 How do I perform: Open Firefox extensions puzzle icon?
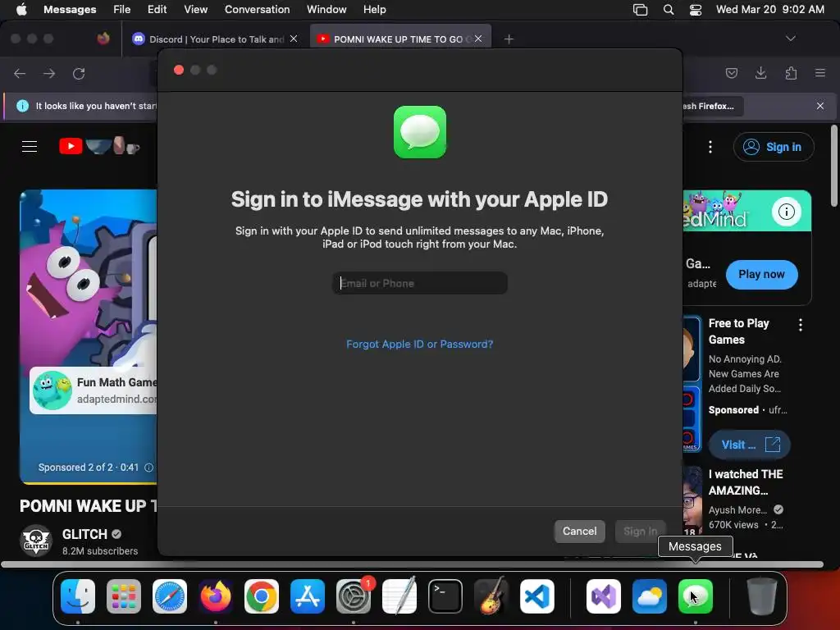click(791, 73)
